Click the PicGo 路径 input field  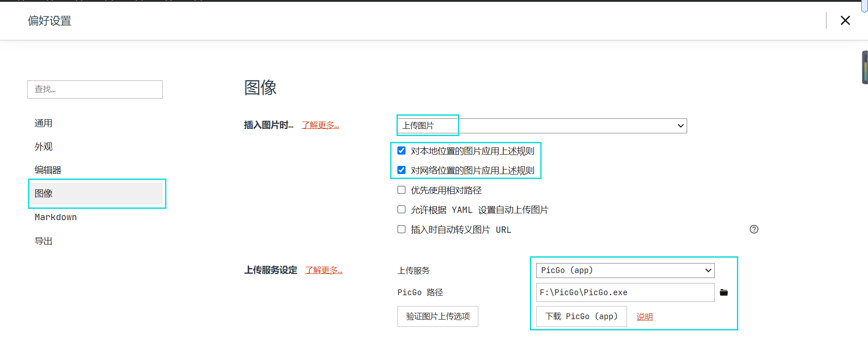tap(625, 292)
